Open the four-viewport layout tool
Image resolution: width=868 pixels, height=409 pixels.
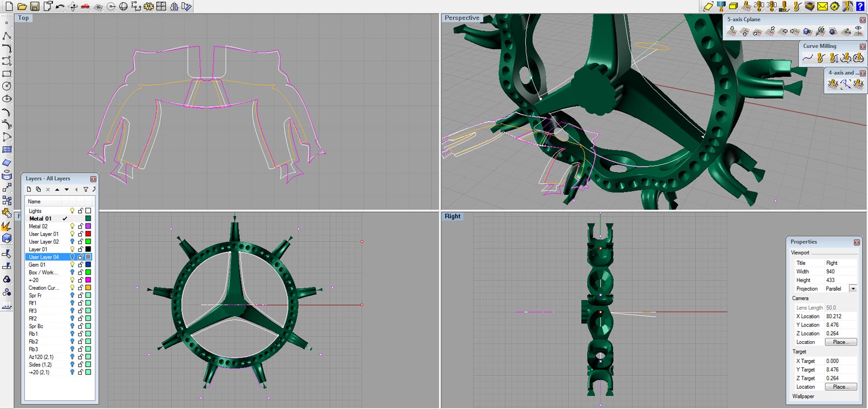(x=161, y=7)
